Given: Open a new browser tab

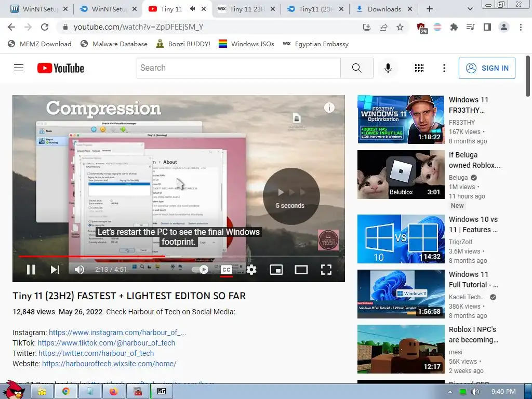Looking at the screenshot, I should (x=430, y=9).
